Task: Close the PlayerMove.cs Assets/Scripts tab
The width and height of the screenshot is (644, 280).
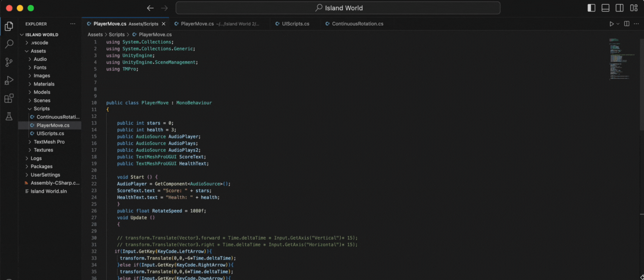Action: [164, 24]
